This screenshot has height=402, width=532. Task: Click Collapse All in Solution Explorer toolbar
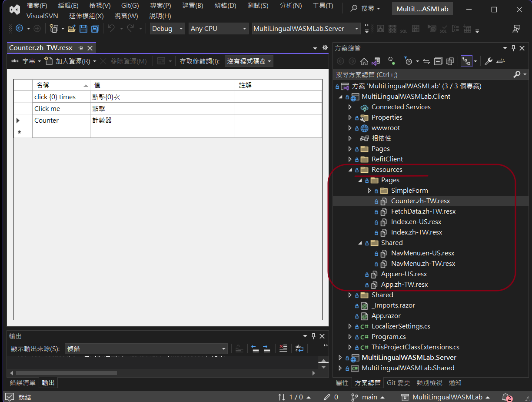[x=439, y=61]
